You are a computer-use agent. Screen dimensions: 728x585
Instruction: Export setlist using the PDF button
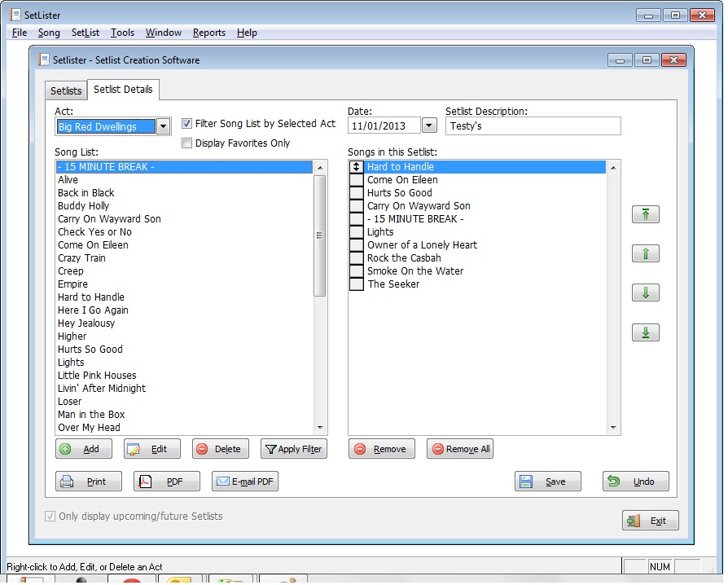pyautogui.click(x=166, y=482)
